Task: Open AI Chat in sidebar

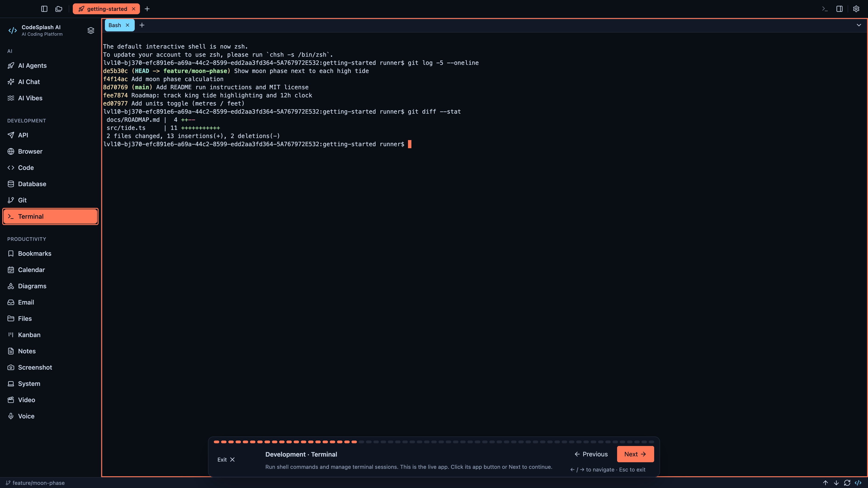Action: point(50,82)
